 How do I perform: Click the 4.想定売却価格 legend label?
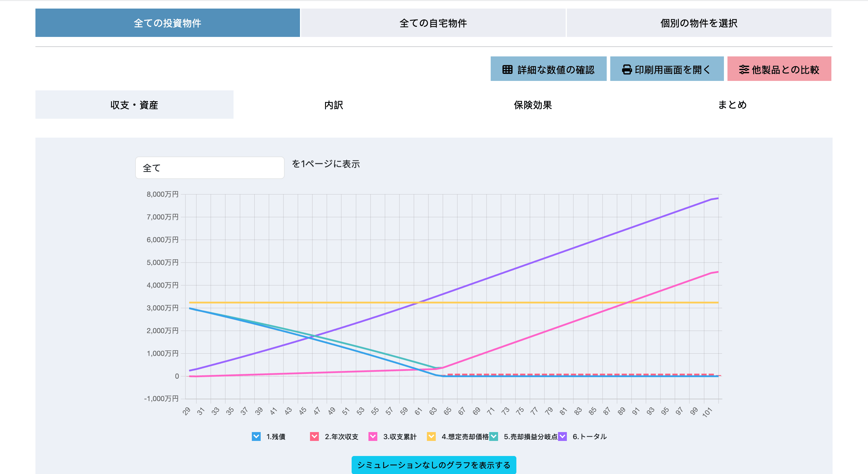(465, 436)
